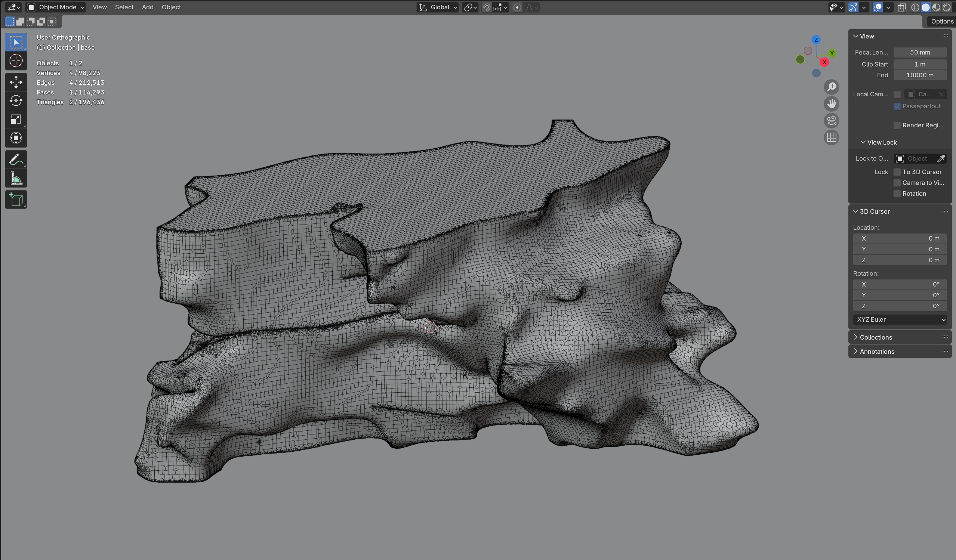Check the Lock Rotation checkbox
This screenshot has width=956, height=560.
click(897, 194)
